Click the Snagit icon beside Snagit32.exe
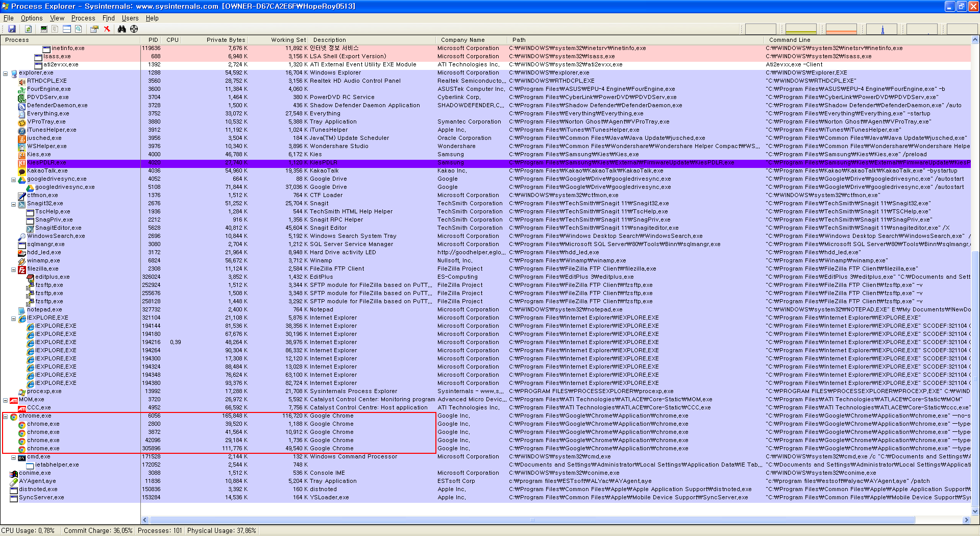The height and width of the screenshot is (536, 980). coord(22,204)
